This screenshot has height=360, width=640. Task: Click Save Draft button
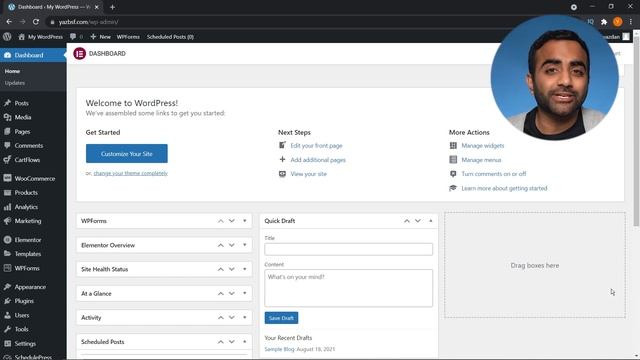click(281, 318)
